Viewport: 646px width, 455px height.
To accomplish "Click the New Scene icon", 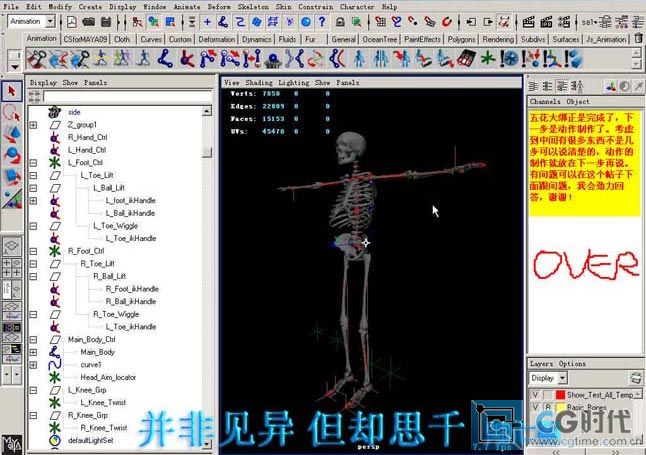I will 72,22.
